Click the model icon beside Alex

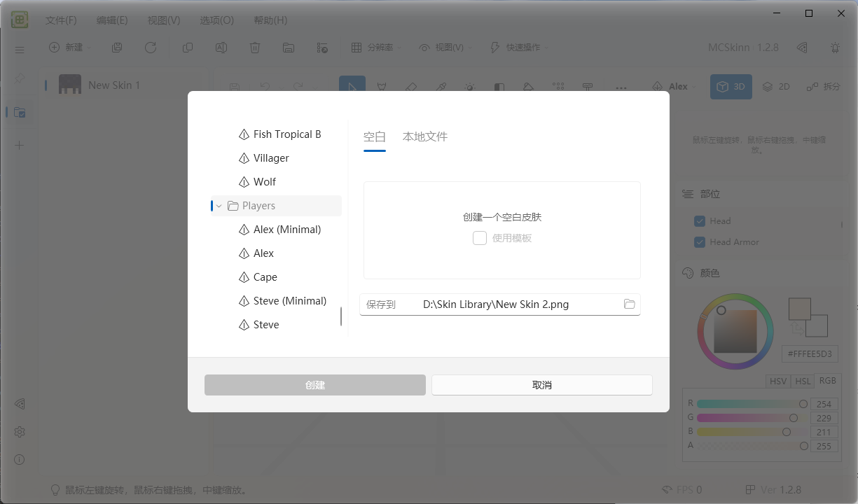coord(244,253)
